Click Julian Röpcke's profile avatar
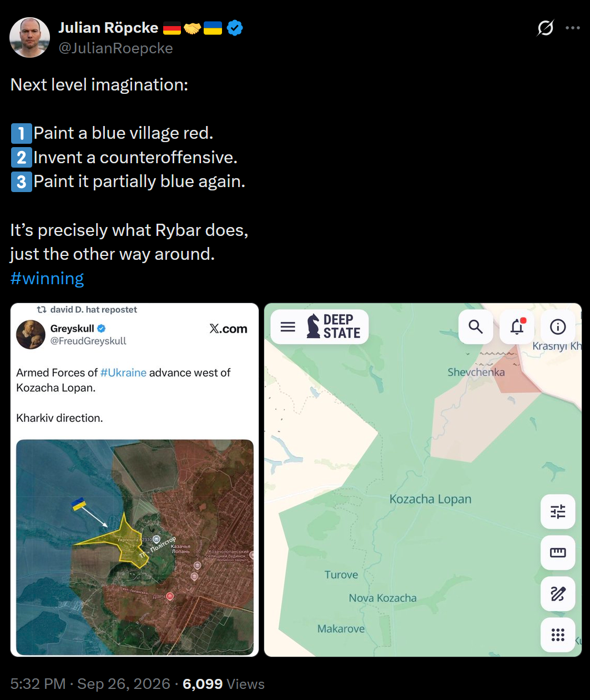 tap(30, 37)
